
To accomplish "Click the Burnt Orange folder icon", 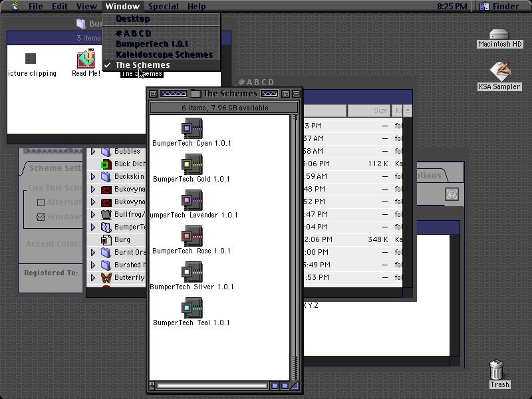I will 106,253.
